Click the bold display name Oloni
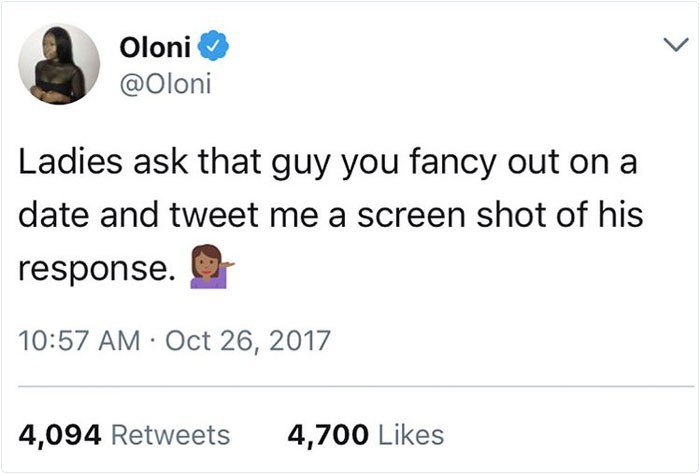The height and width of the screenshot is (474, 700). [x=155, y=46]
